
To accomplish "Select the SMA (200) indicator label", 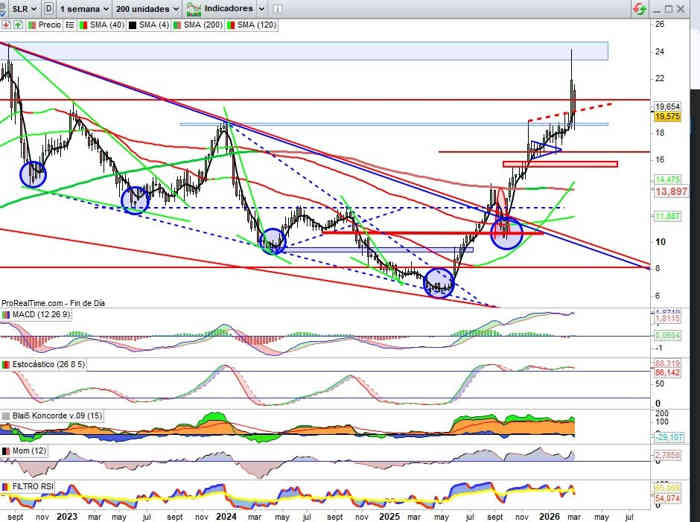I will [203, 25].
